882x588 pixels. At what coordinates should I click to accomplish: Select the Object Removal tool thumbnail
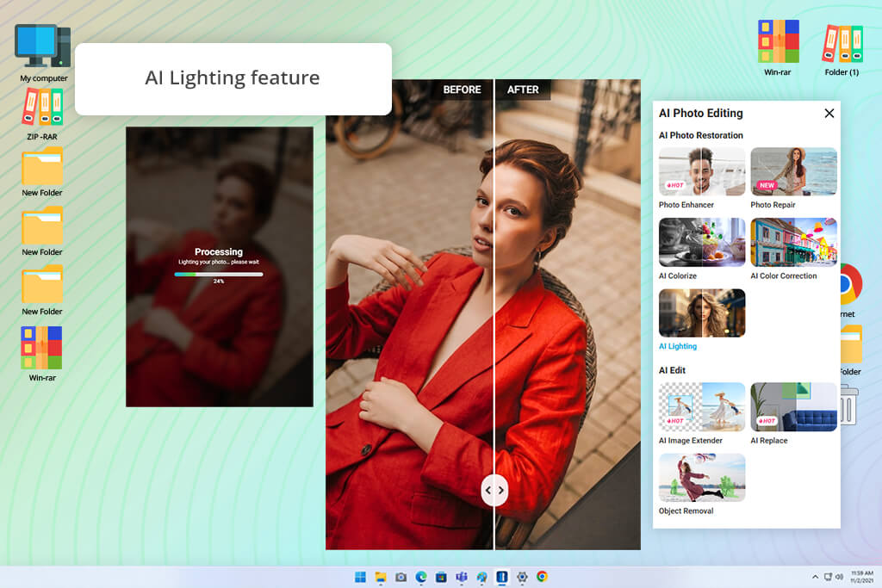coord(702,477)
